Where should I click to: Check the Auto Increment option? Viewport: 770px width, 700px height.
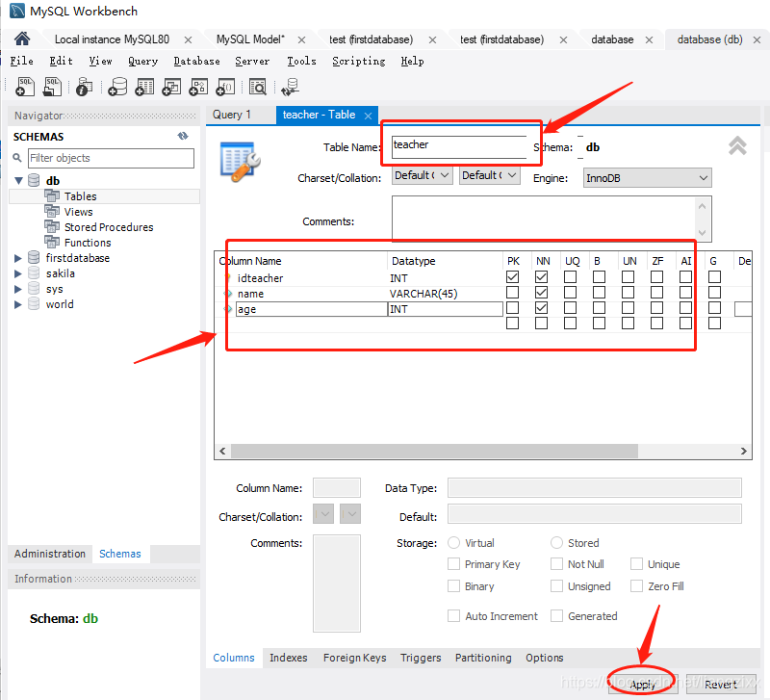(453, 616)
